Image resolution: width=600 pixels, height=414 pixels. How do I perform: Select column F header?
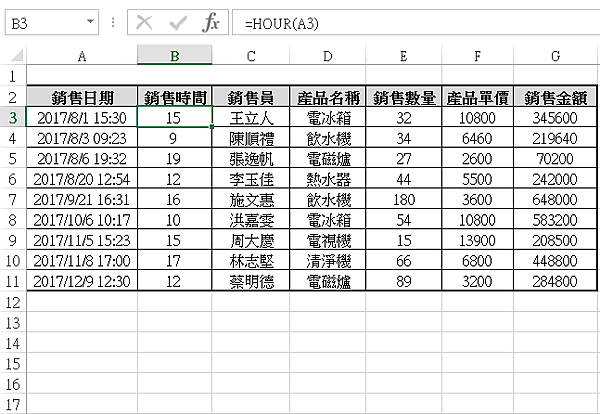(477, 56)
